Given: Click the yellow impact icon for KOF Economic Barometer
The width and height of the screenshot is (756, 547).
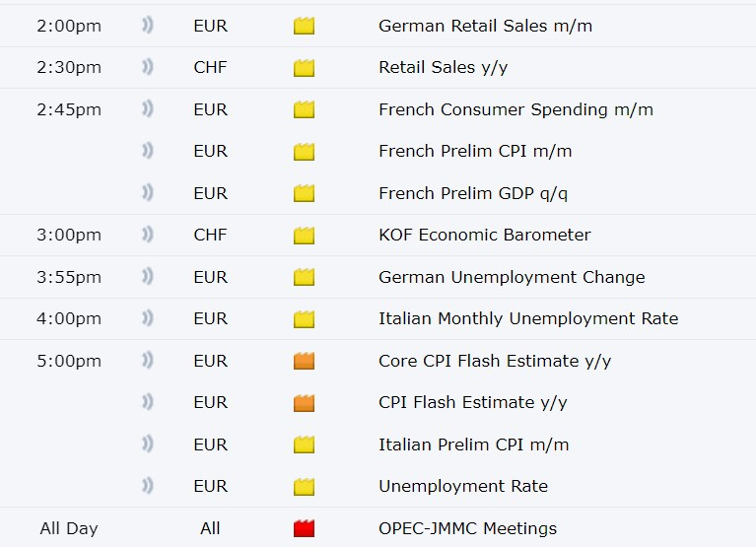Looking at the screenshot, I should 304,236.
